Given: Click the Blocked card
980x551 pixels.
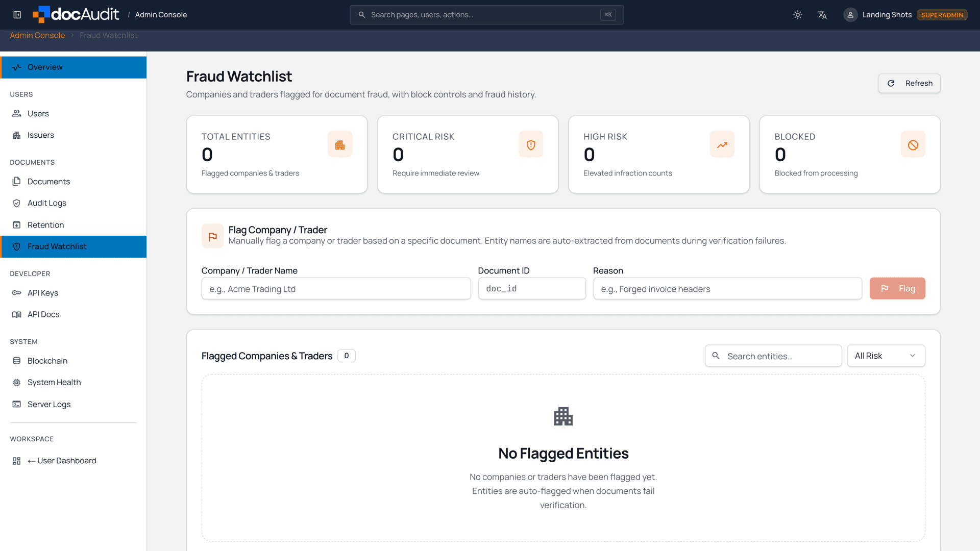Looking at the screenshot, I should 850,155.
